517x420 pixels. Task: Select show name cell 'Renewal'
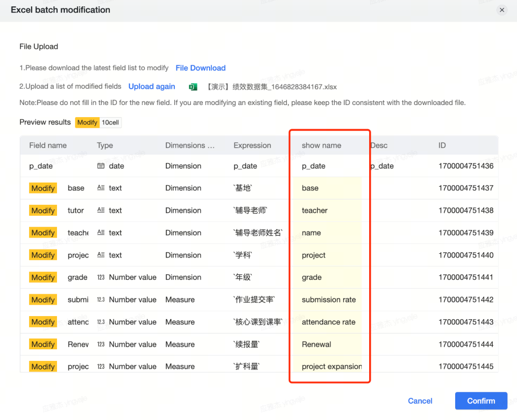coord(316,344)
